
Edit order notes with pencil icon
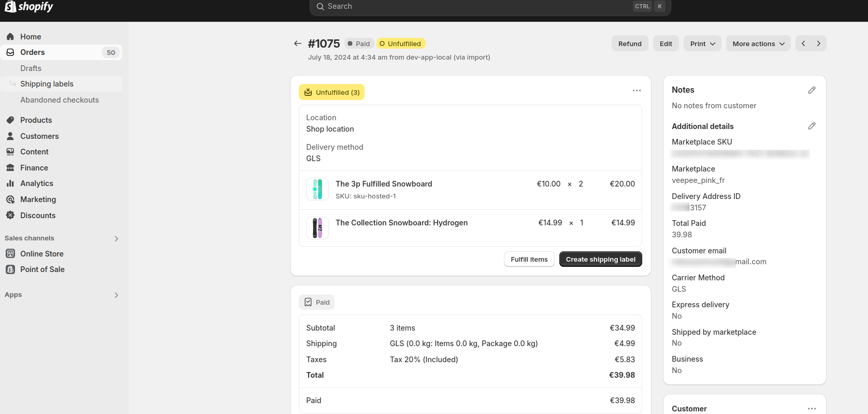point(812,90)
